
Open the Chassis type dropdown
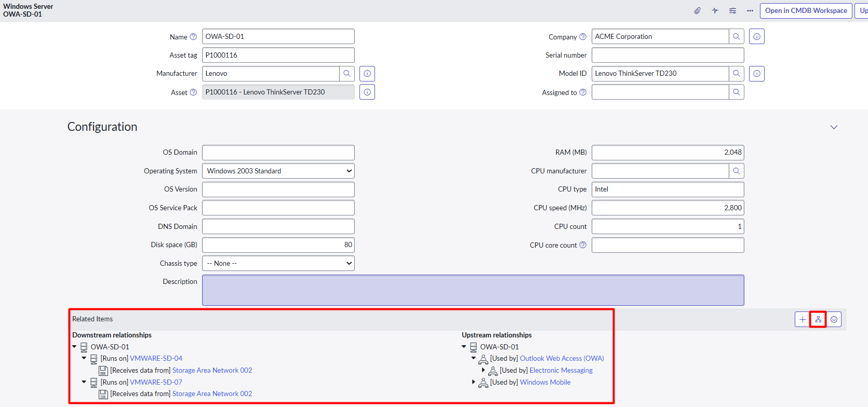click(x=278, y=263)
